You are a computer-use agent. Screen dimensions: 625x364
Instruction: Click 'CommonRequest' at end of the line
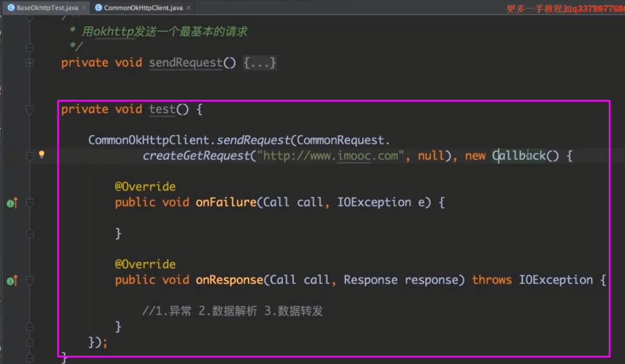(340, 140)
